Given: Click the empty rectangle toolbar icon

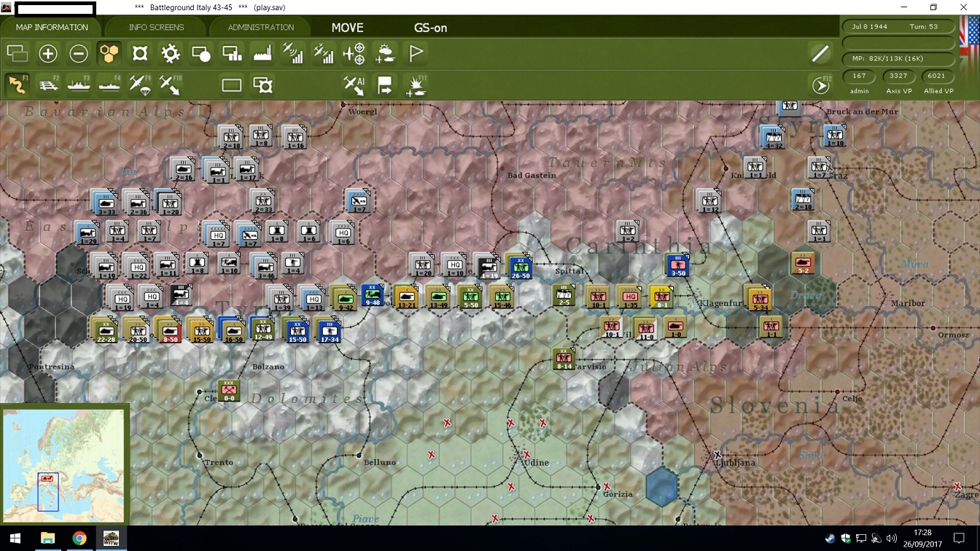Looking at the screenshot, I should coord(232,85).
